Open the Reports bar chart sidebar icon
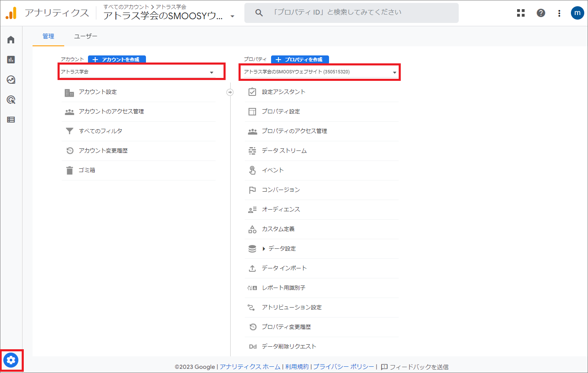Image resolution: width=588 pixels, height=373 pixels. point(11,60)
